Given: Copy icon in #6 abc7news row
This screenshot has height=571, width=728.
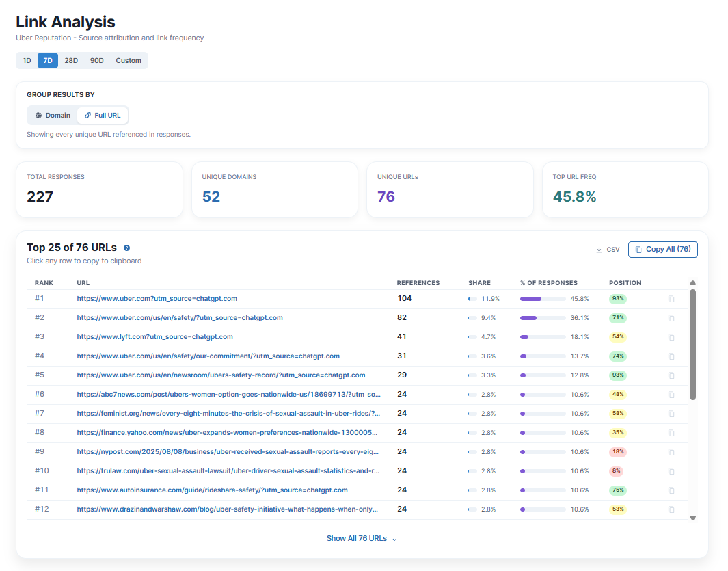Looking at the screenshot, I should click(671, 395).
